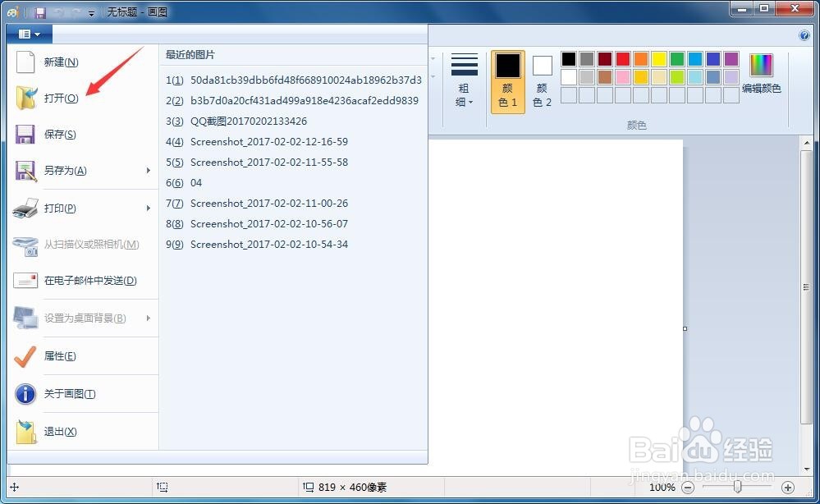Screen dimensions: 820x504
Task: Click the zoom in plus button
Action: (787, 488)
